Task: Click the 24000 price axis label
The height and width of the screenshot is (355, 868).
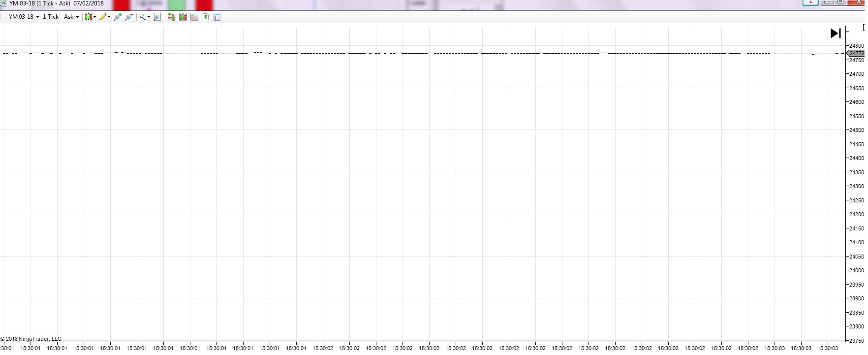Action: coord(857,270)
